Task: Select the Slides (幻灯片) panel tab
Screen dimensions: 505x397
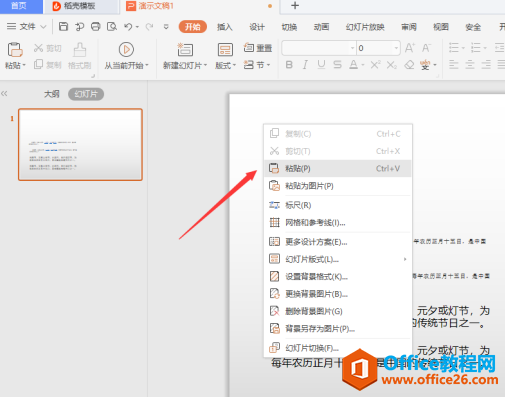Action: click(x=86, y=94)
